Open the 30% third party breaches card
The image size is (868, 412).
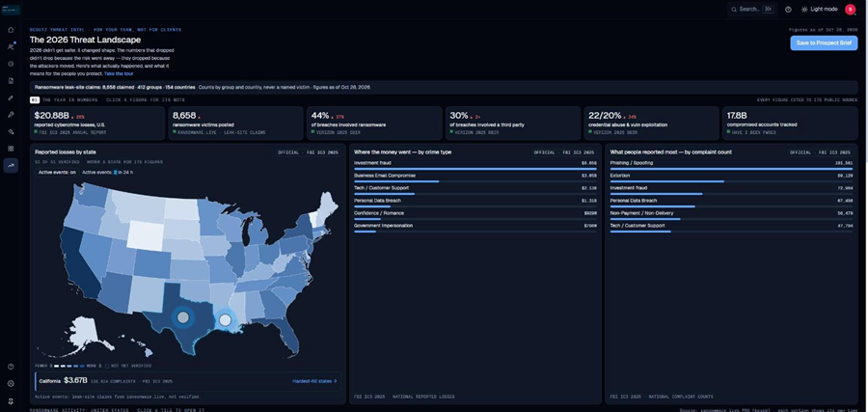coord(513,123)
